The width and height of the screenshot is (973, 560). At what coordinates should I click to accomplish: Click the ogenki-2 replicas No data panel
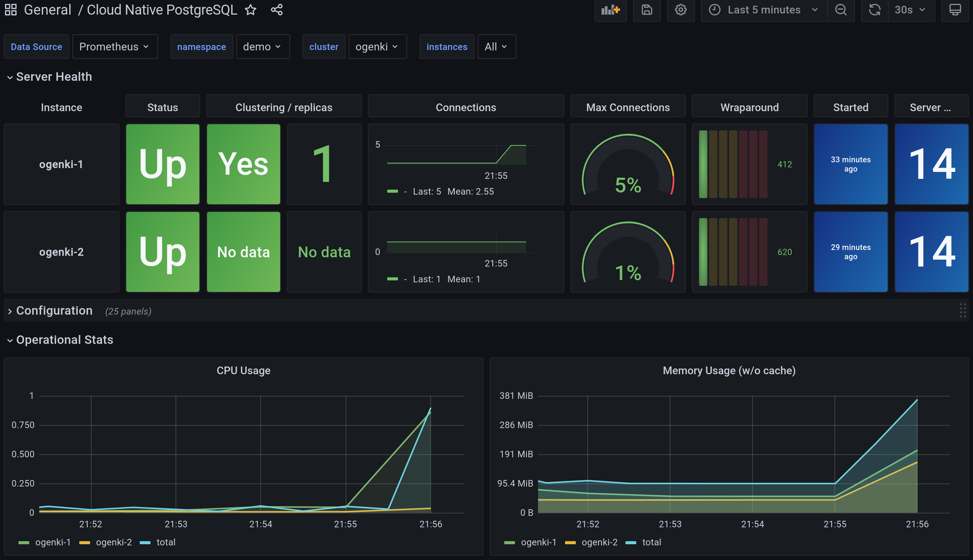(x=324, y=252)
